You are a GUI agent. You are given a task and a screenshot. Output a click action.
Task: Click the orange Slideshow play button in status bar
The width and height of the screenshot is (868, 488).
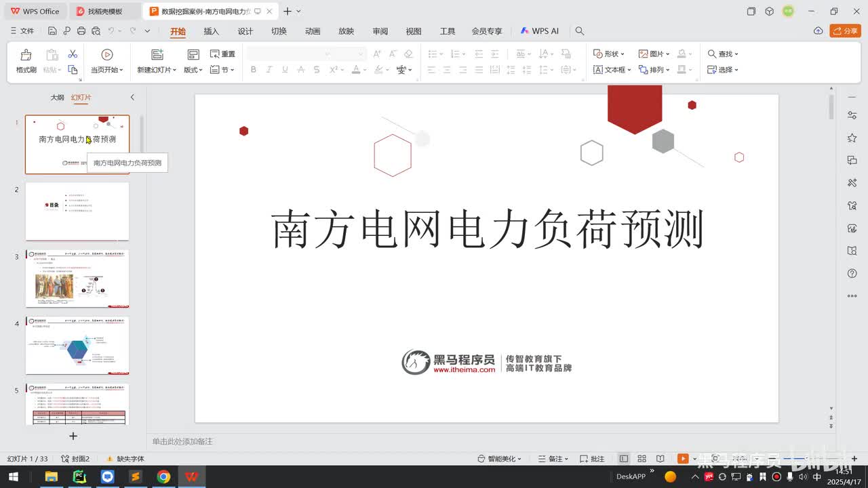[x=683, y=459]
